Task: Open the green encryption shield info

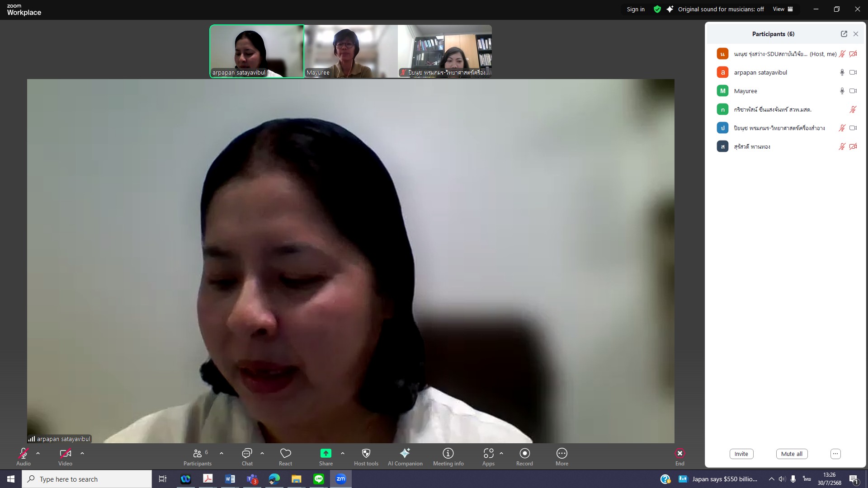Action: [x=657, y=9]
